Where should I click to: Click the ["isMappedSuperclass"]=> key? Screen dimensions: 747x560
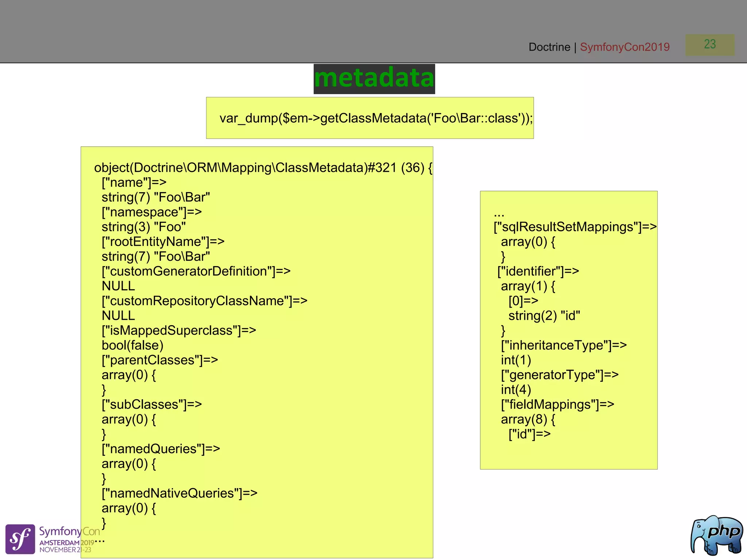point(179,330)
